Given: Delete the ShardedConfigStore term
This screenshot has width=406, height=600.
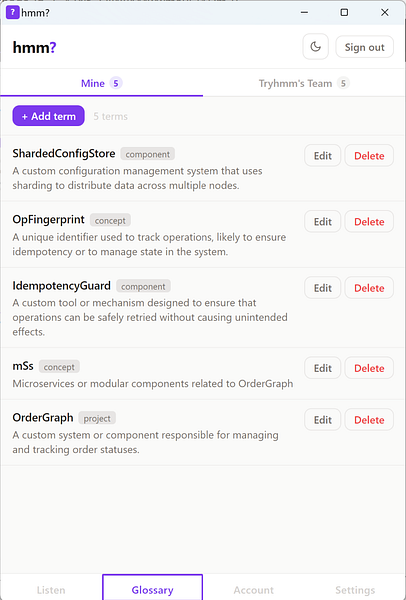Looking at the screenshot, I should (369, 156).
